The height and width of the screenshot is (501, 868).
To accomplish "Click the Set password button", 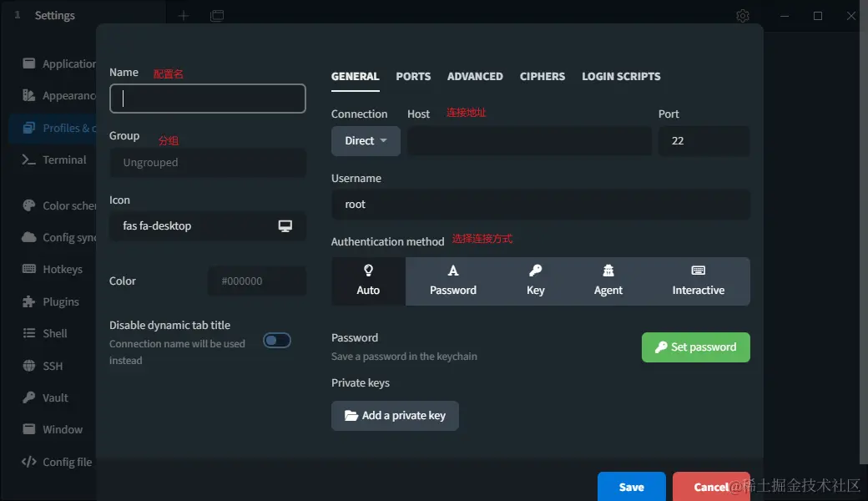I will (696, 347).
